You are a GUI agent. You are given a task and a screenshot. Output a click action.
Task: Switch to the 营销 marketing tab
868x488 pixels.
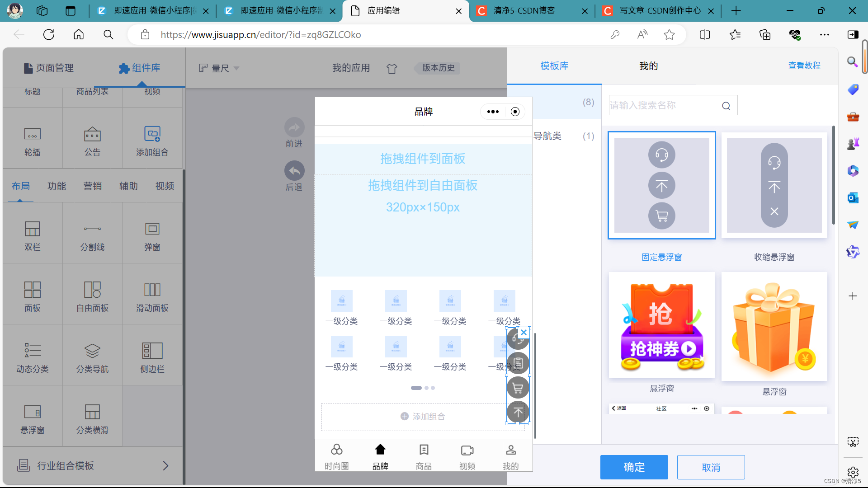coord(92,186)
